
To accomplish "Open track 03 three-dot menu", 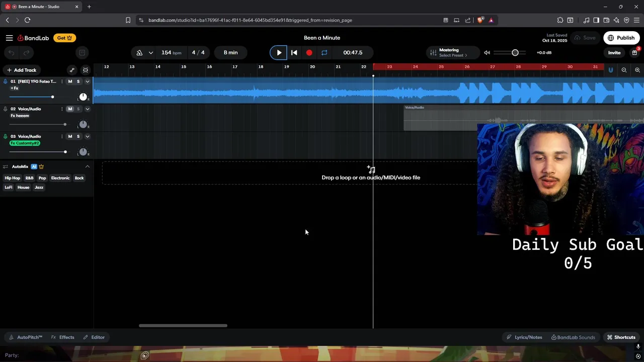I will 62,136.
